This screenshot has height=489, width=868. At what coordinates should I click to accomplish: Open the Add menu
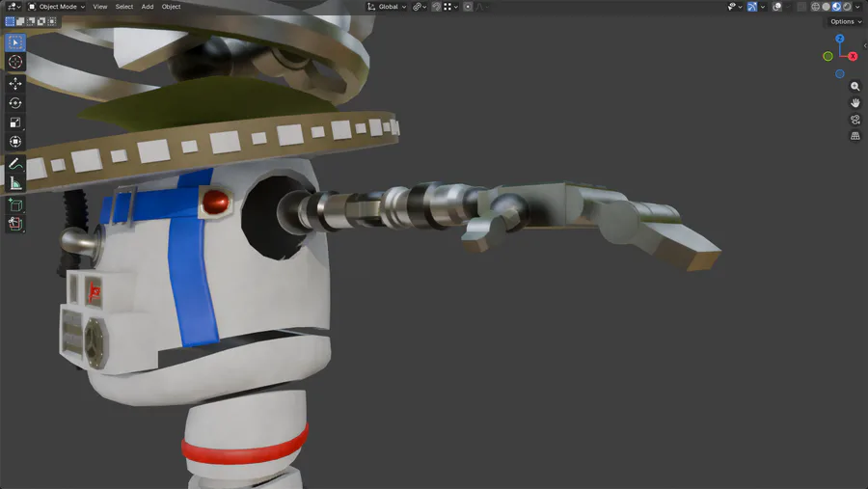pyautogui.click(x=148, y=7)
